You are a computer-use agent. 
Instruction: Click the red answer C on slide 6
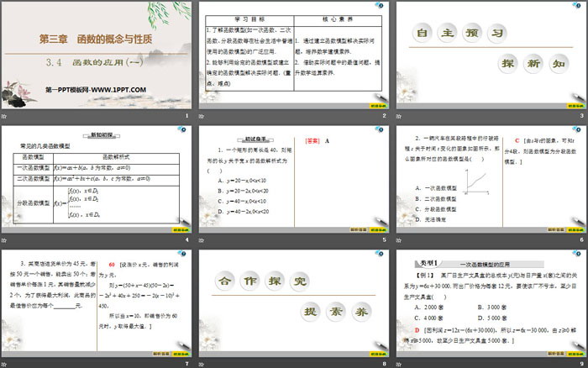pos(517,140)
